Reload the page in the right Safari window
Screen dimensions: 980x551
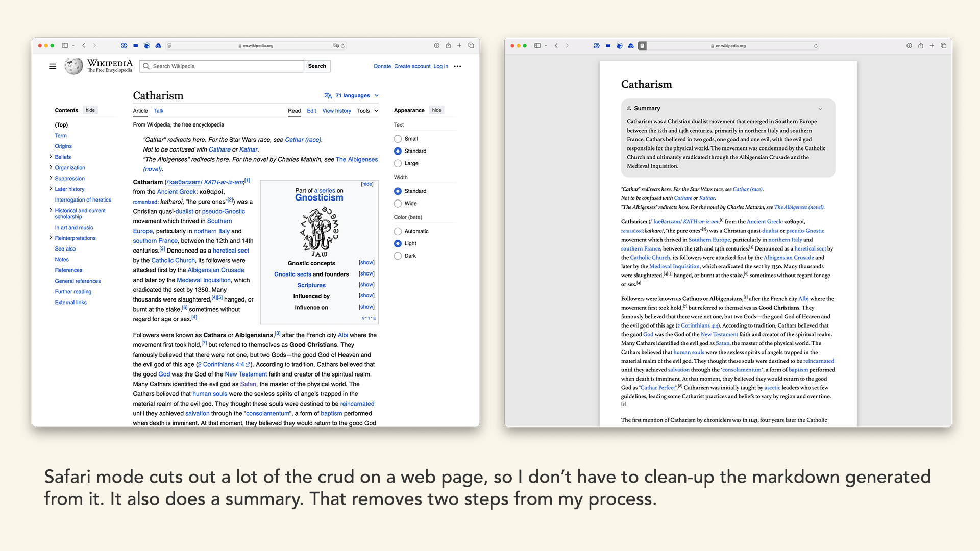pos(816,46)
